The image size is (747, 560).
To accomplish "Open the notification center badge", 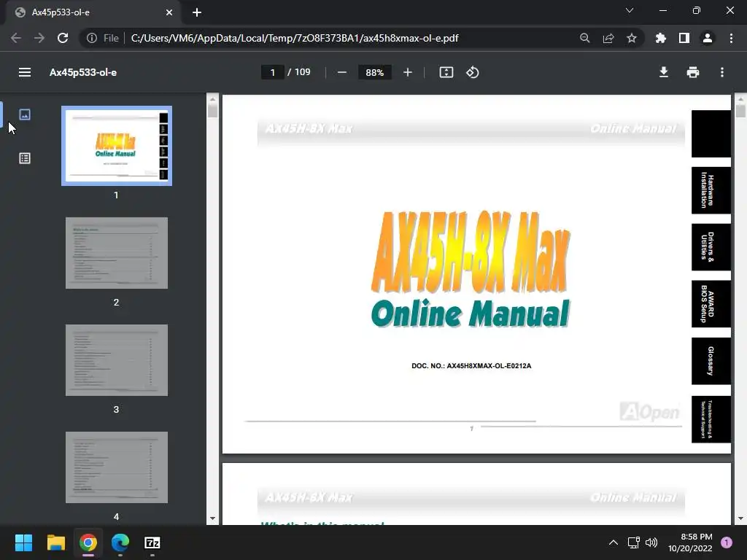I will [x=727, y=542].
